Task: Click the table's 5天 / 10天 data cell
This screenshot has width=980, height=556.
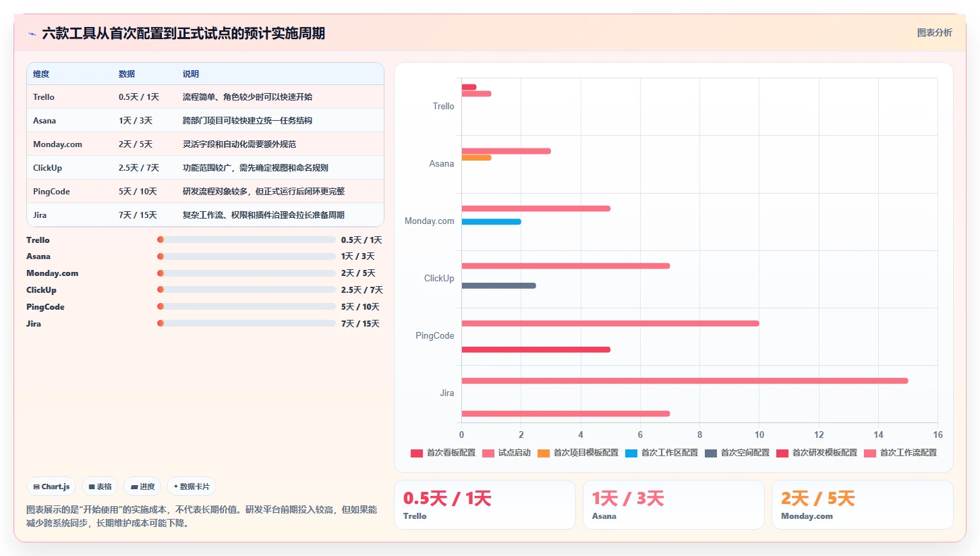Action: click(138, 192)
